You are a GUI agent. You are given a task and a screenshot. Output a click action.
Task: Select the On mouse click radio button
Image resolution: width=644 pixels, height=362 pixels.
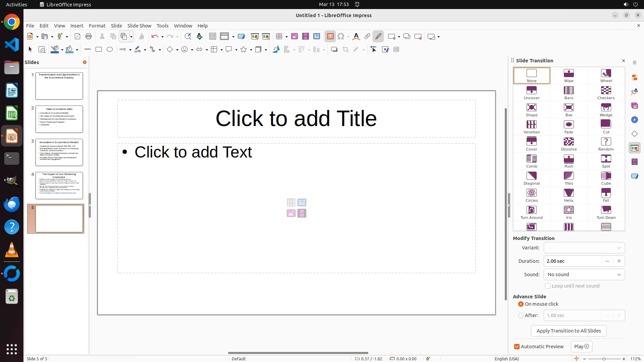[521, 304]
